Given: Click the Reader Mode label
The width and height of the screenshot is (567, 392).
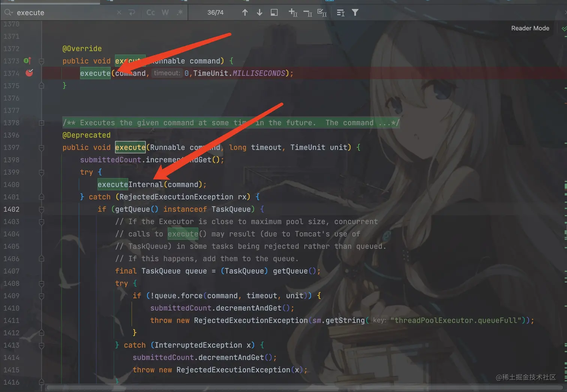Looking at the screenshot, I should click(x=530, y=28).
